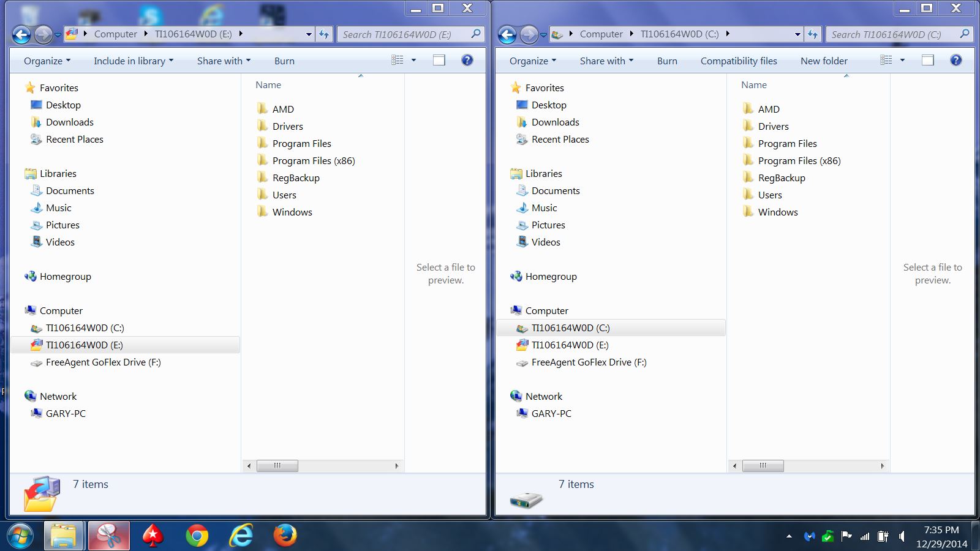Open Music library in E: window sidebar

[51, 208]
